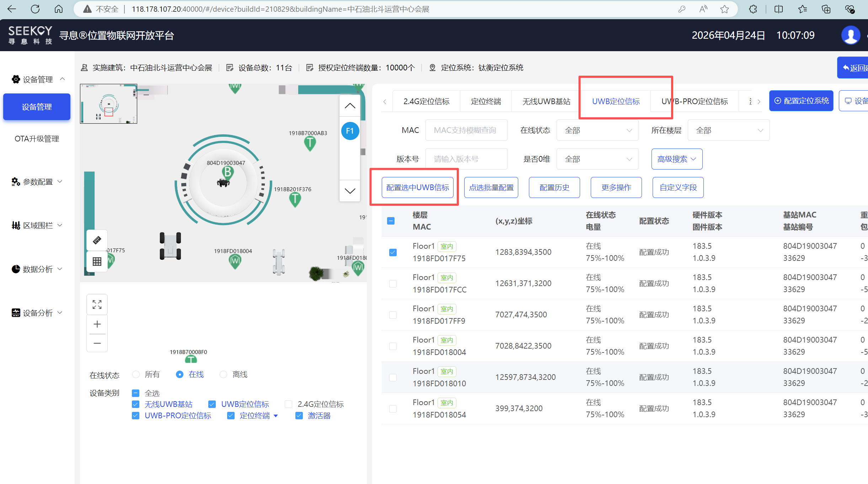This screenshot has height=484, width=868.
Task: Toggle the grid tool on map
Action: (x=97, y=262)
